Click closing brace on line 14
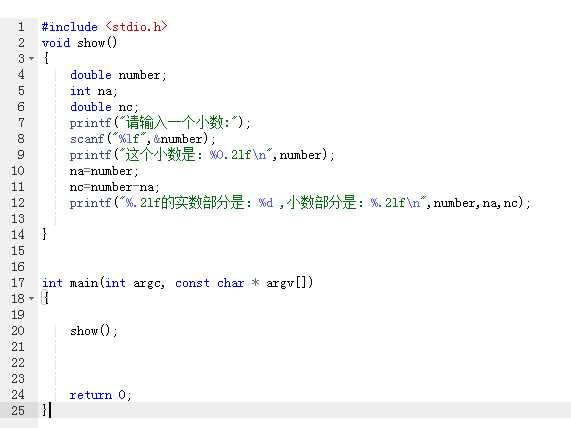571x428 pixels. coord(44,234)
